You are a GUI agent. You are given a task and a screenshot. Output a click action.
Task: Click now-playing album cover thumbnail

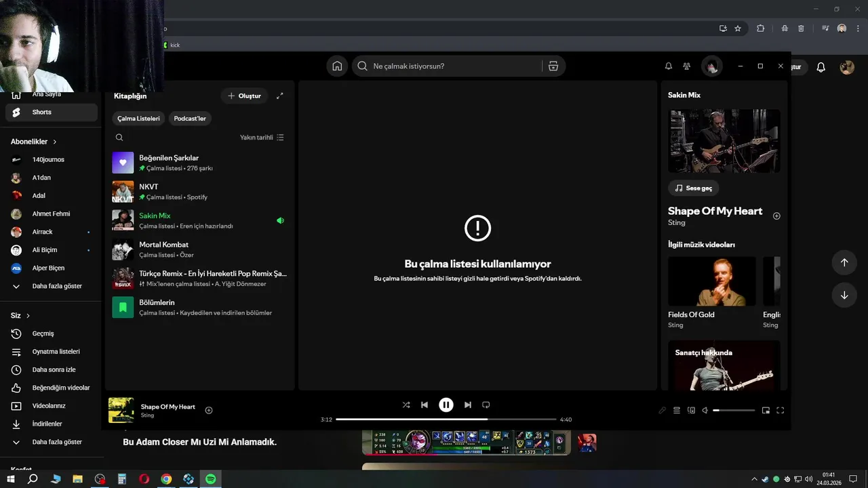[x=121, y=410]
